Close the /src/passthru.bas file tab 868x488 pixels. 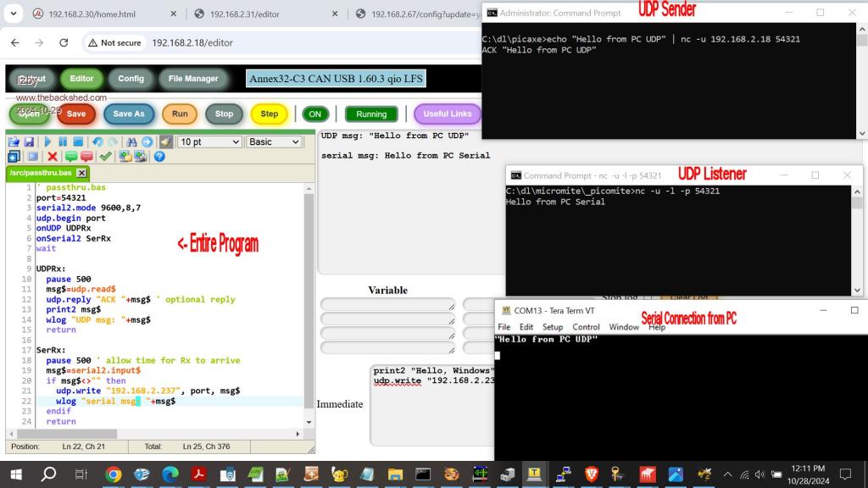[81, 173]
